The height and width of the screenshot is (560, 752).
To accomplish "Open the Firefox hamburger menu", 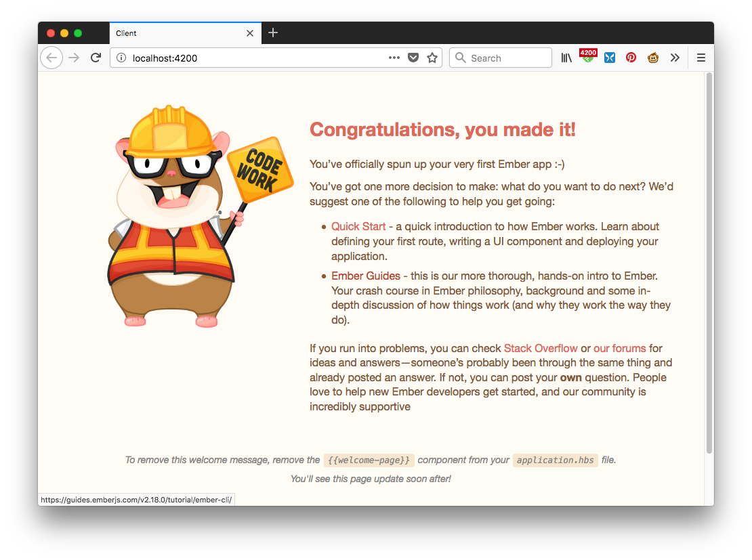I will click(x=701, y=58).
